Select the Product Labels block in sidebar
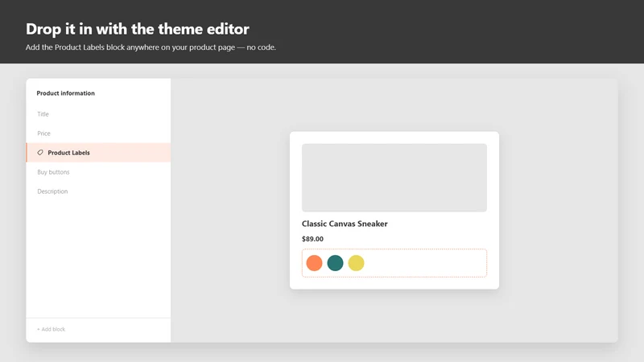This screenshot has width=644, height=362. pos(98,152)
